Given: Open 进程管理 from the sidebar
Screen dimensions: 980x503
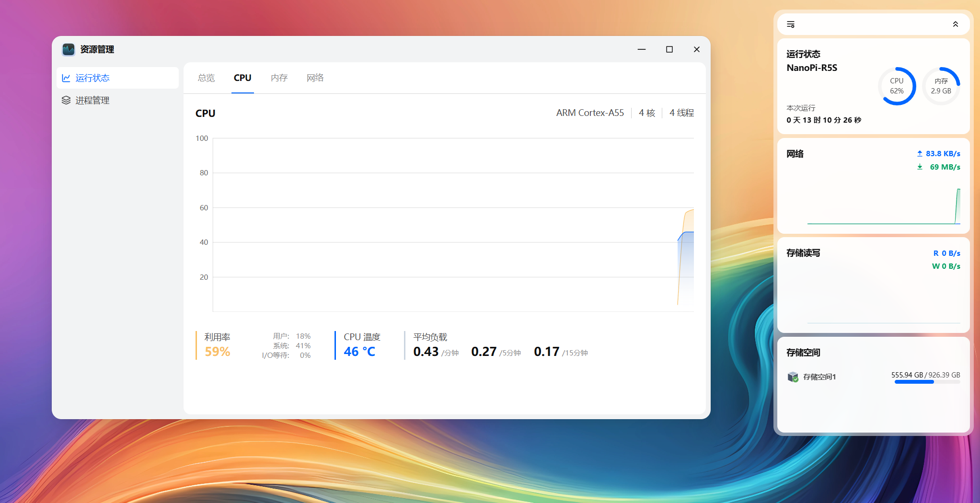Looking at the screenshot, I should [x=93, y=100].
